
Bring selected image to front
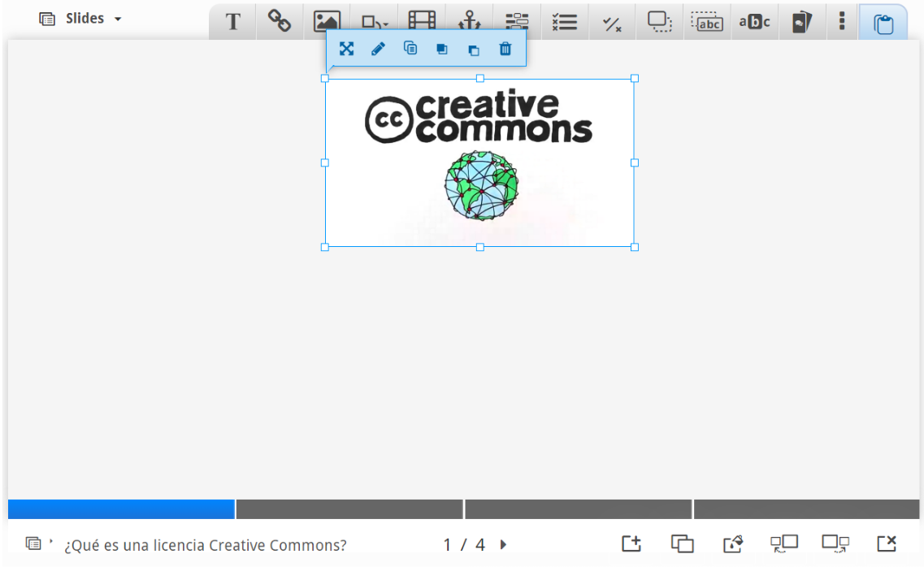[442, 50]
